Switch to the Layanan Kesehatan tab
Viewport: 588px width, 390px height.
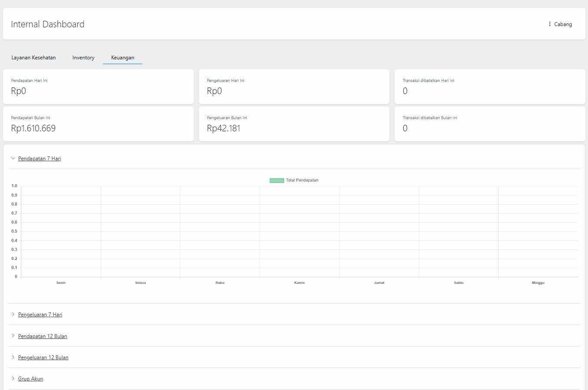point(33,58)
